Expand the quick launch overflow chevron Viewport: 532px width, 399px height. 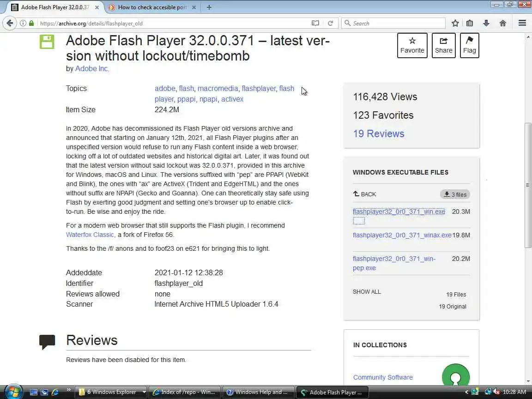pyautogui.click(x=68, y=390)
